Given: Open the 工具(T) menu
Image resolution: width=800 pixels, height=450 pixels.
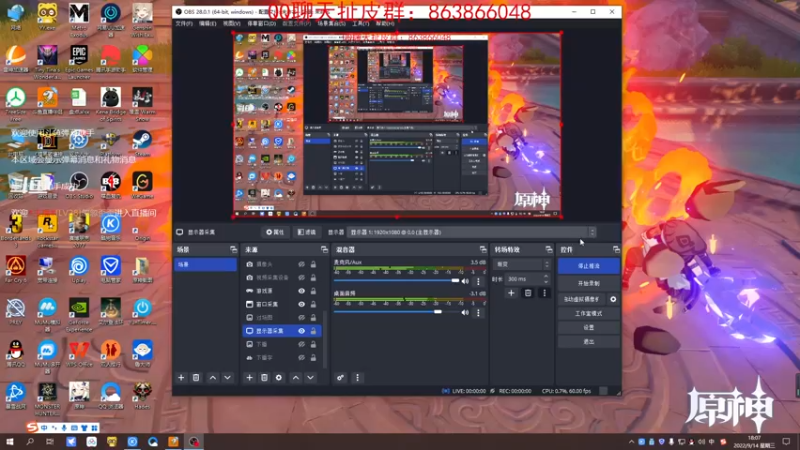Looking at the screenshot, I should 361,23.
